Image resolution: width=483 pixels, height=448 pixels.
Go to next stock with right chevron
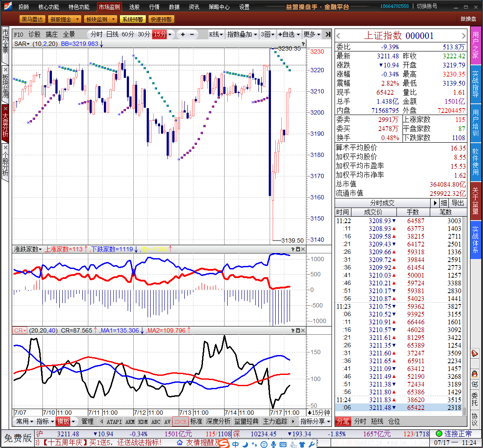click(x=464, y=36)
